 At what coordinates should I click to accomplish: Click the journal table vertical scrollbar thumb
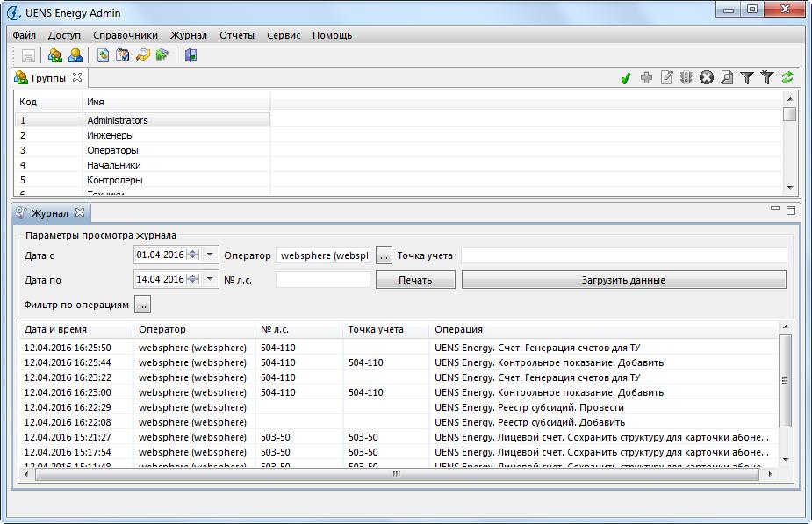click(x=785, y=381)
